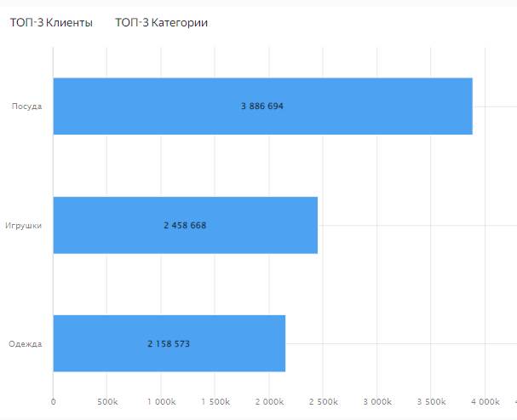
Task: Open the ТОП-3 Категории tab
Action: click(x=162, y=23)
